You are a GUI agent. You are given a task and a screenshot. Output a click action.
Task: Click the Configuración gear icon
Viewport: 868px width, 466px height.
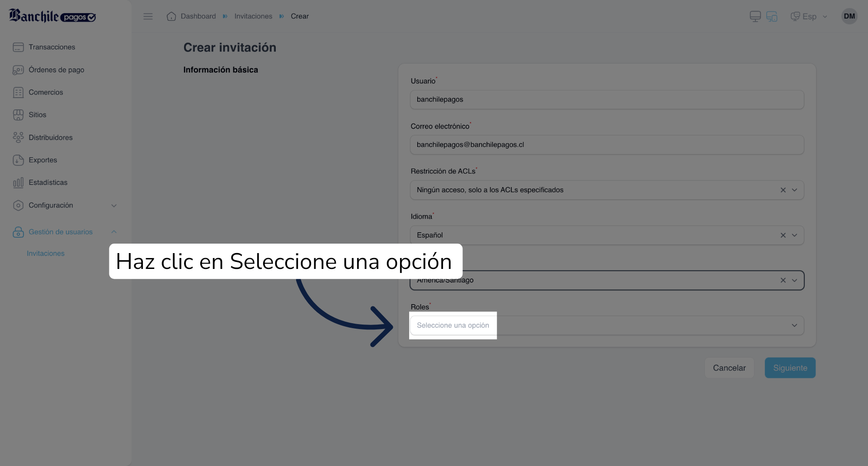pyautogui.click(x=18, y=205)
